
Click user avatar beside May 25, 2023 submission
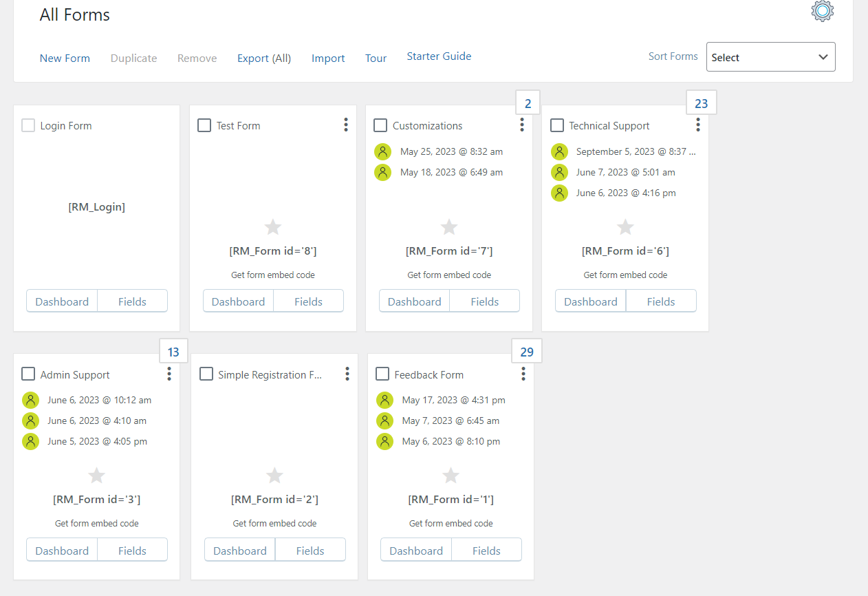tap(383, 151)
